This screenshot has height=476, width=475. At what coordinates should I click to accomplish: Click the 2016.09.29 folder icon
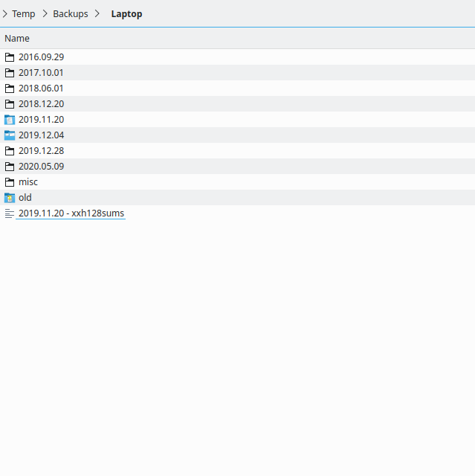click(10, 57)
